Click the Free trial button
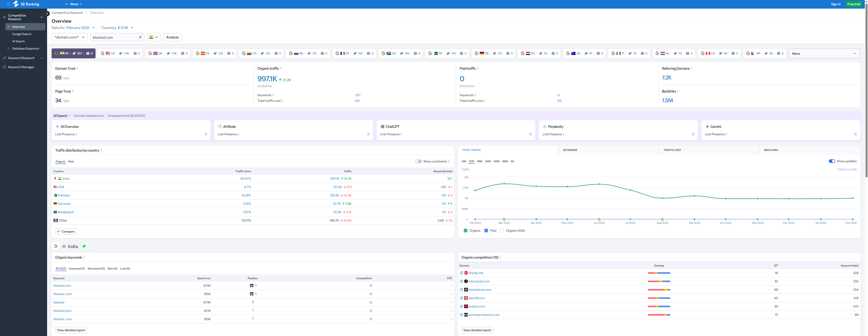This screenshot has width=868, height=336. 854,4
